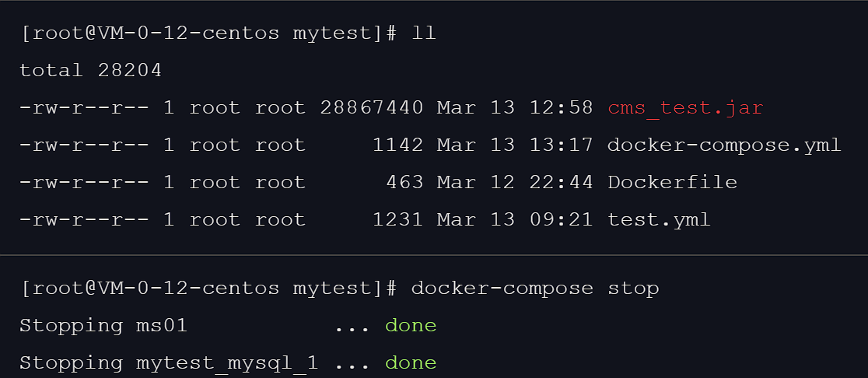This screenshot has width=868, height=378.
Task: Click the test.yml filename
Action: tap(659, 219)
